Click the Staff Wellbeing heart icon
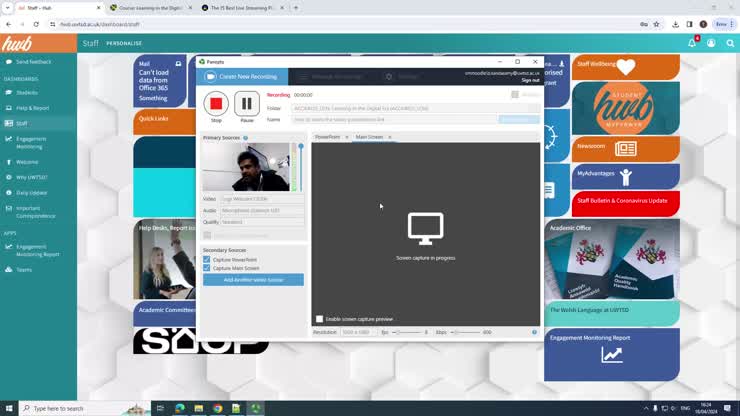Image resolution: width=740 pixels, height=416 pixels. tap(626, 68)
